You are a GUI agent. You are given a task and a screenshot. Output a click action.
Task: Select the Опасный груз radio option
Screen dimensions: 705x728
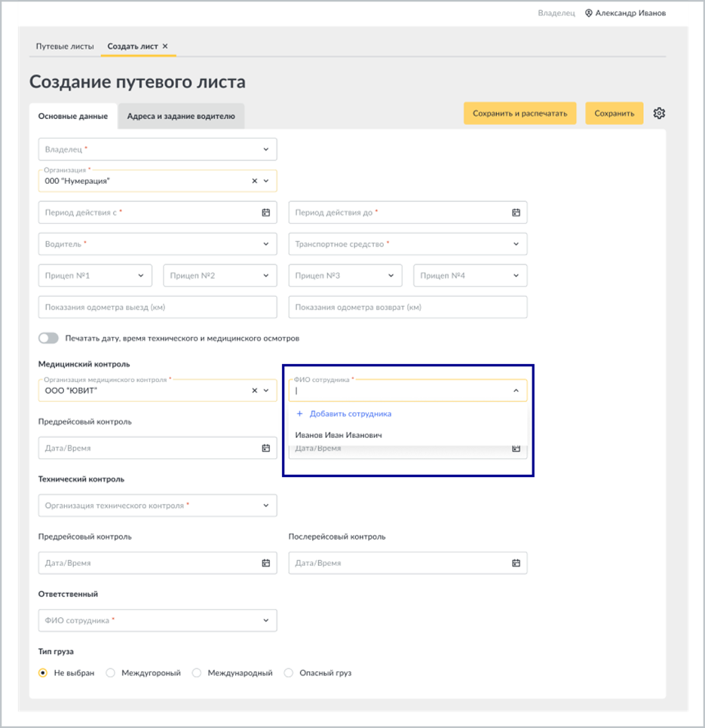click(288, 673)
